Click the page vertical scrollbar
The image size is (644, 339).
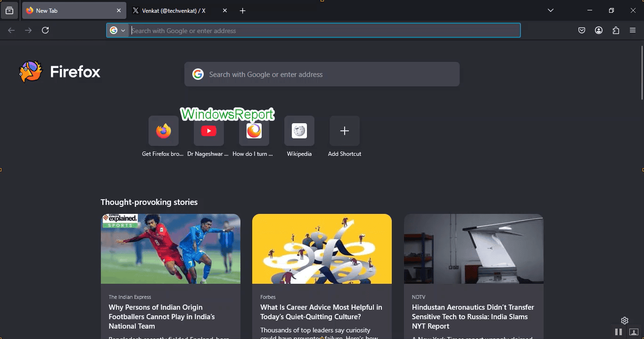[x=642, y=72]
